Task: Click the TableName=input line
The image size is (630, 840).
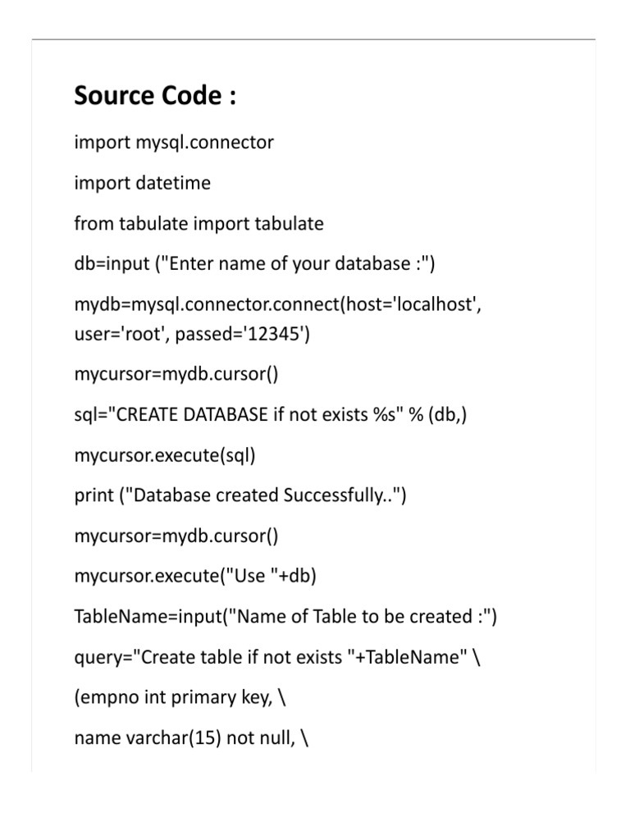Action: pos(285,617)
